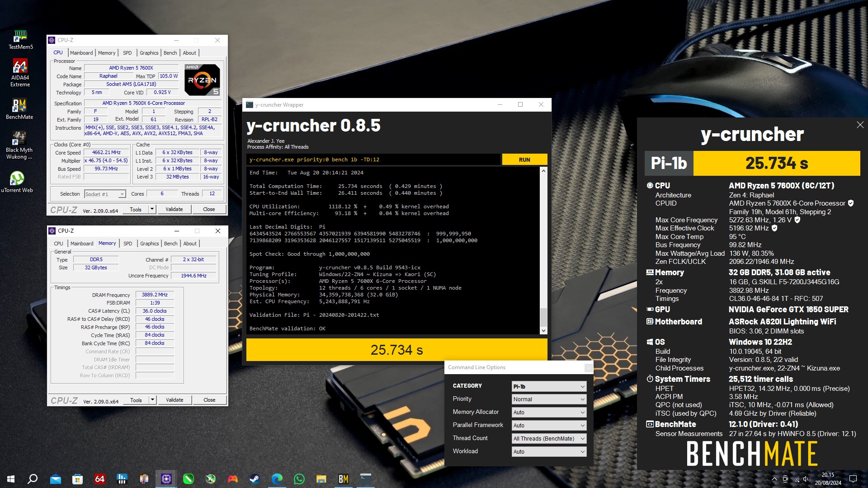Screen dimensions: 868x488
Task: Switch to the y-cruncher console taskbar icon
Action: (365, 479)
